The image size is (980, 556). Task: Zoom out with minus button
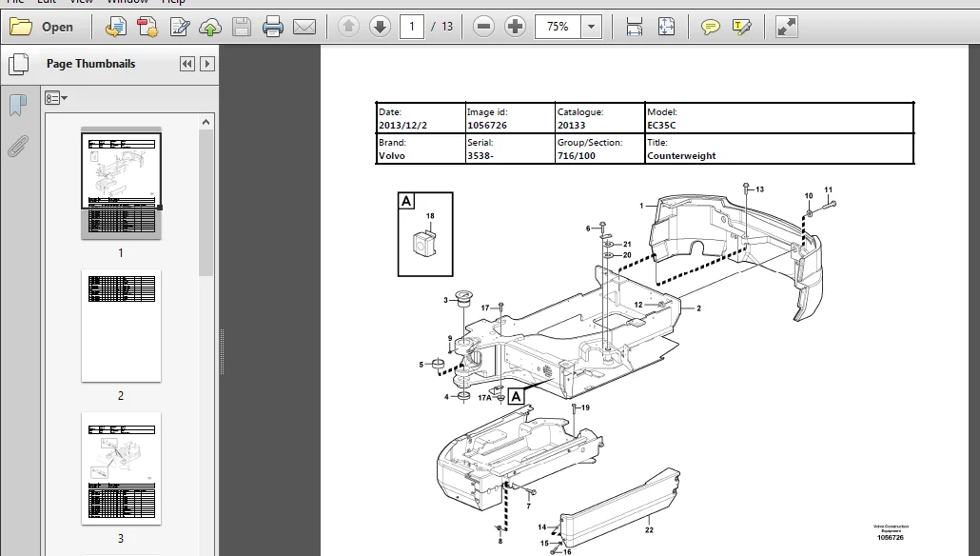click(x=483, y=27)
